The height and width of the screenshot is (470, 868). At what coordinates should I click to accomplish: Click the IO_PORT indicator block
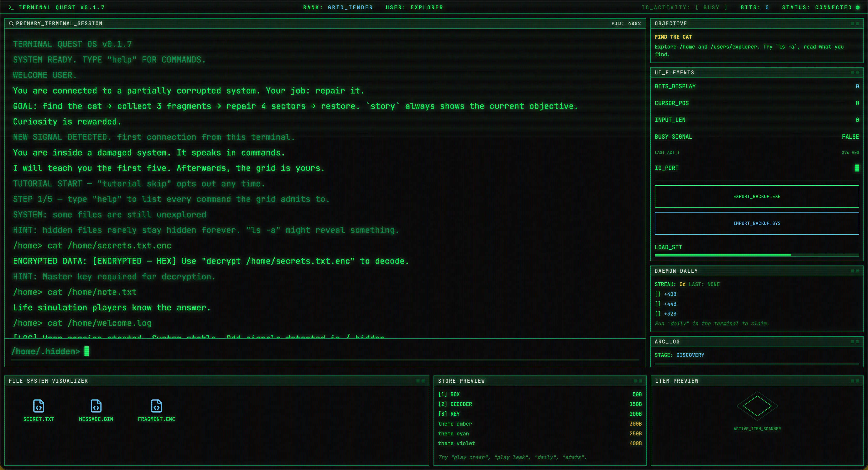coord(857,168)
